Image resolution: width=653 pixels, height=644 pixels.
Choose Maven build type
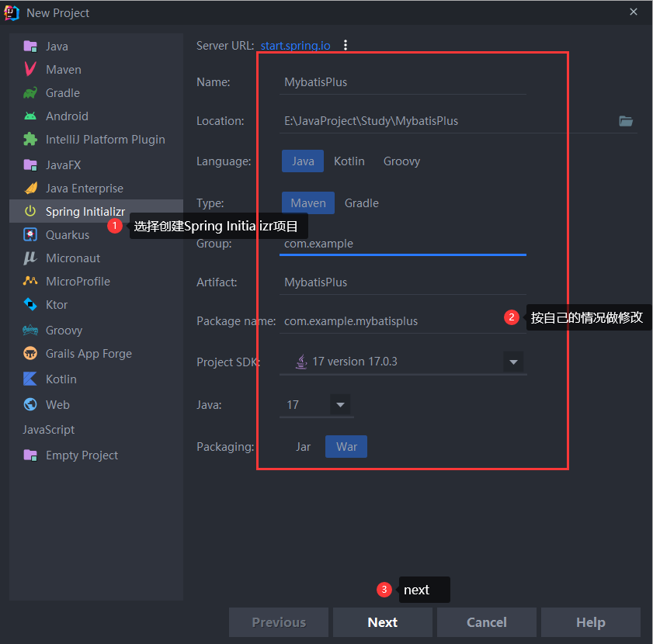coord(308,203)
